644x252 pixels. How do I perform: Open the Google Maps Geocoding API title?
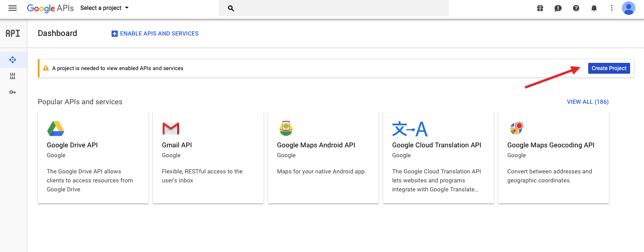point(551,145)
